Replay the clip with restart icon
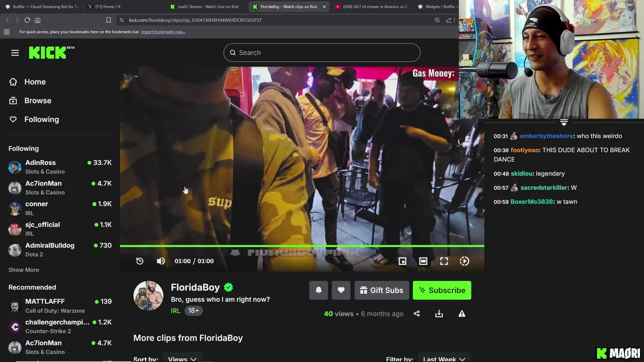 coord(140,261)
